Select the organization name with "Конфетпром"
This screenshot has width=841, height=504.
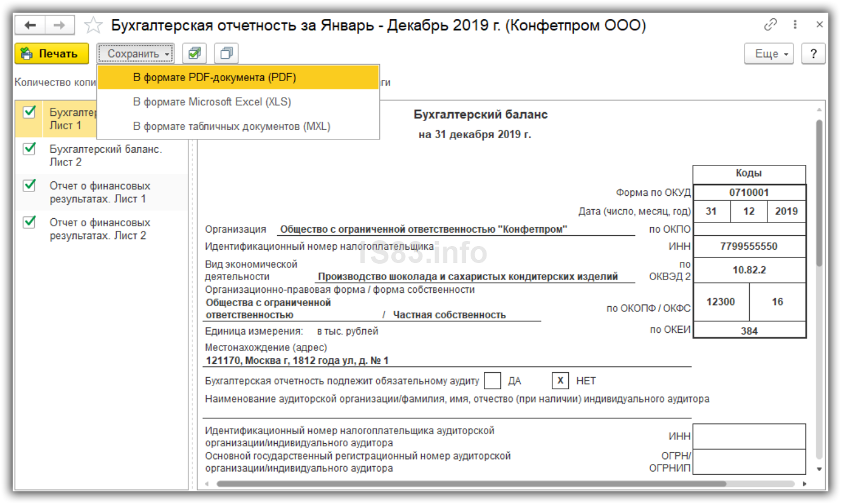tap(424, 229)
